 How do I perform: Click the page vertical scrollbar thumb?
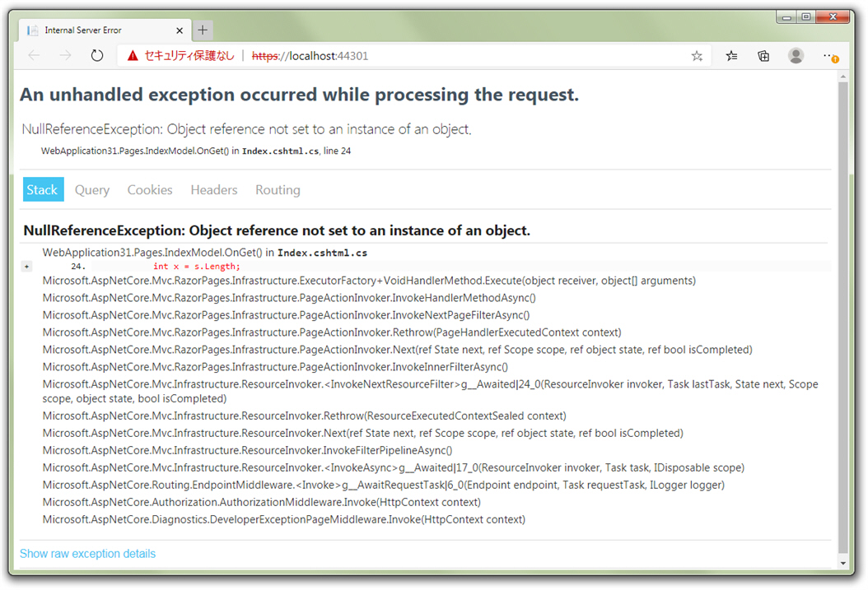pos(843,318)
